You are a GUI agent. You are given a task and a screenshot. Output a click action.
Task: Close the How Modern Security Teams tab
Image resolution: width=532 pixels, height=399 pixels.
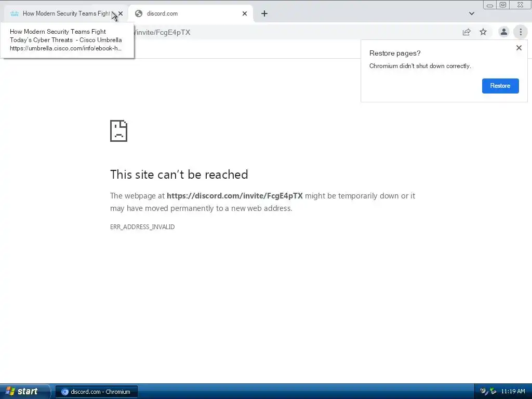pyautogui.click(x=121, y=14)
